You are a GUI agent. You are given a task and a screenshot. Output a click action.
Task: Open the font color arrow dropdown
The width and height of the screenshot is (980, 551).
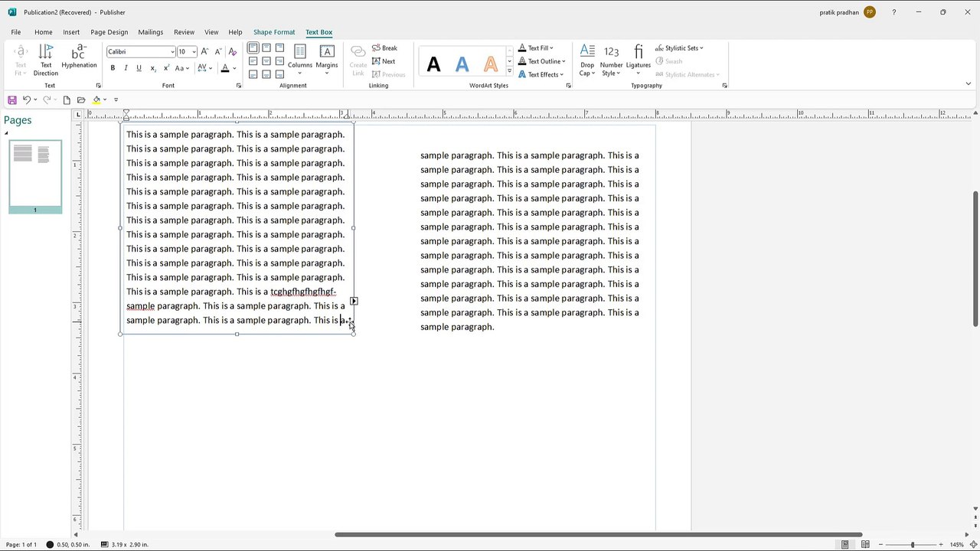[234, 68]
